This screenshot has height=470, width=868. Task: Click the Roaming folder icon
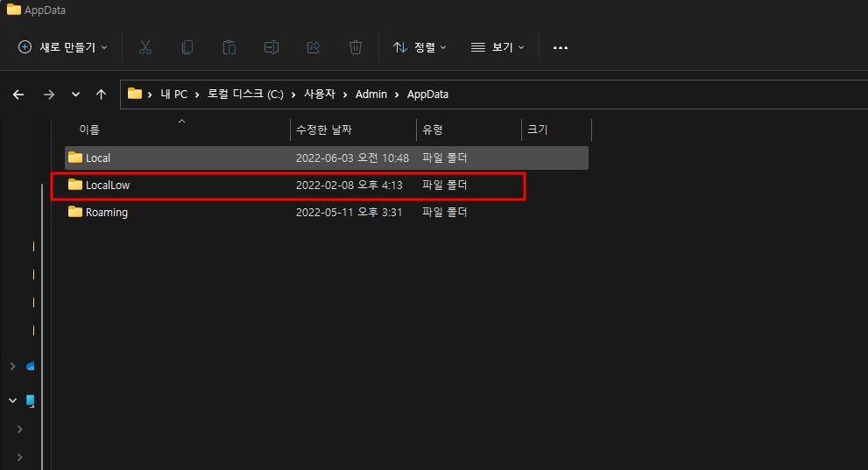[75, 212]
